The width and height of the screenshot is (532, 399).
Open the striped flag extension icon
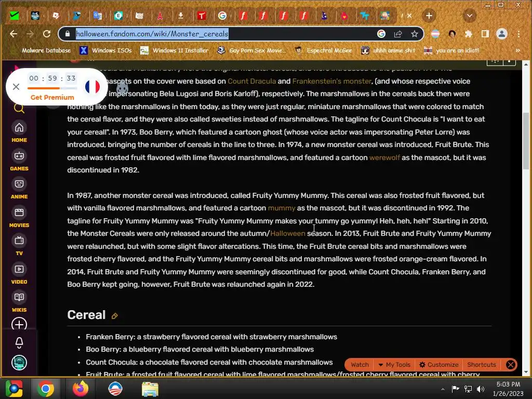435,34
